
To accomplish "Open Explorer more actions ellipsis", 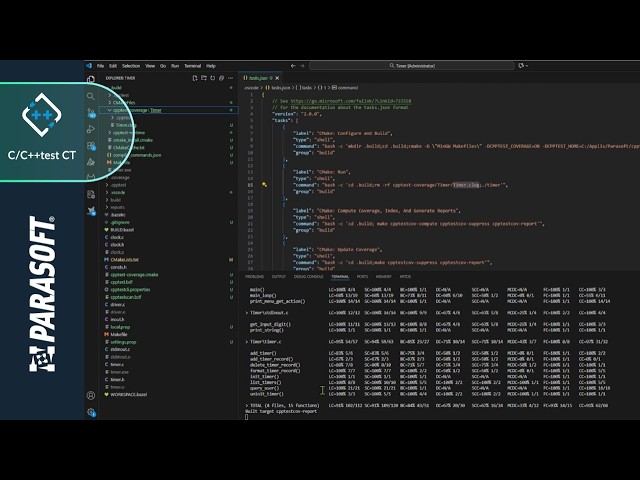I will tap(231, 78).
